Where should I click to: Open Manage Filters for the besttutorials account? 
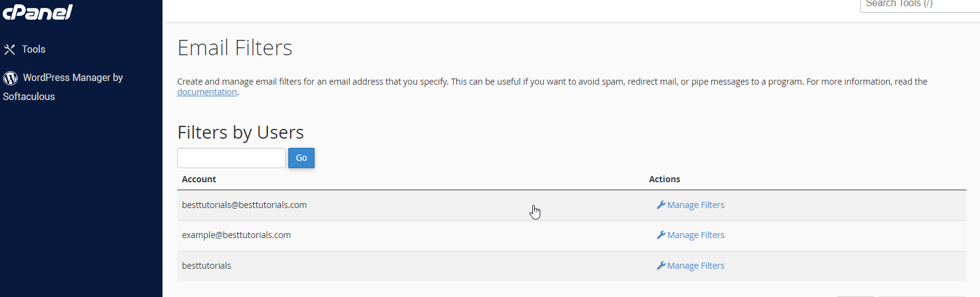click(x=695, y=266)
